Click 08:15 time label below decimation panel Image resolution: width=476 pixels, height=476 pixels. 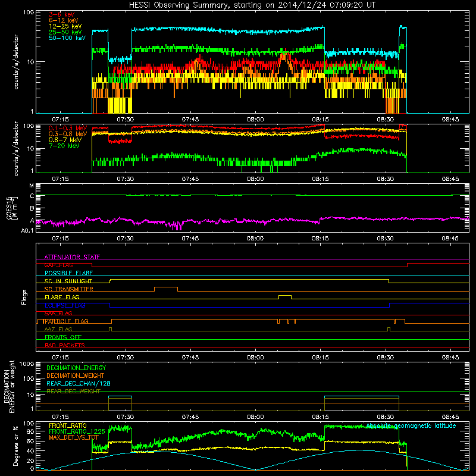point(320,417)
